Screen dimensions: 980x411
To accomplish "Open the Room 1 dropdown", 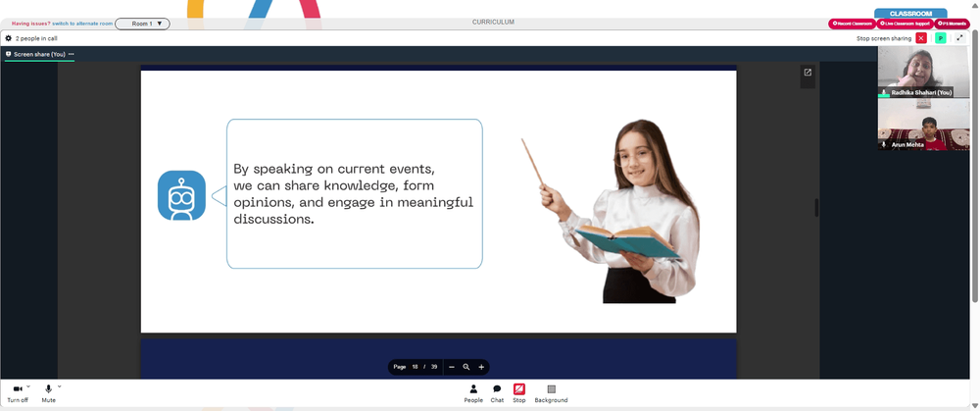I will [142, 24].
